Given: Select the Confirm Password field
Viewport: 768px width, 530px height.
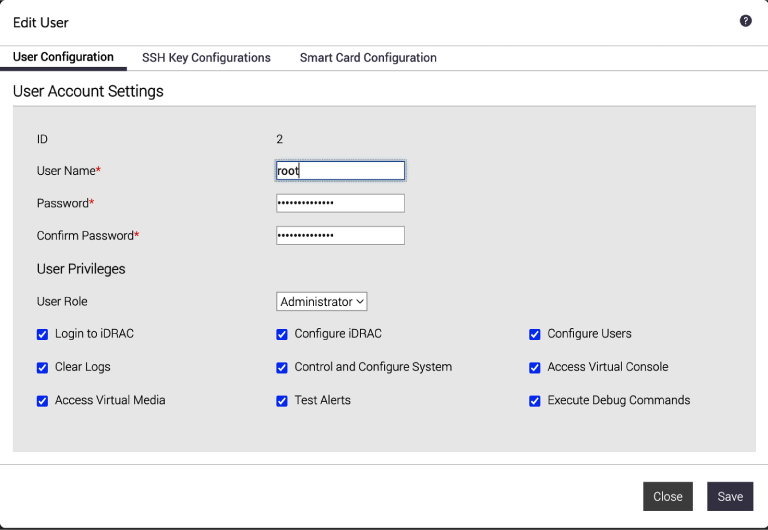Looking at the screenshot, I should (340, 236).
